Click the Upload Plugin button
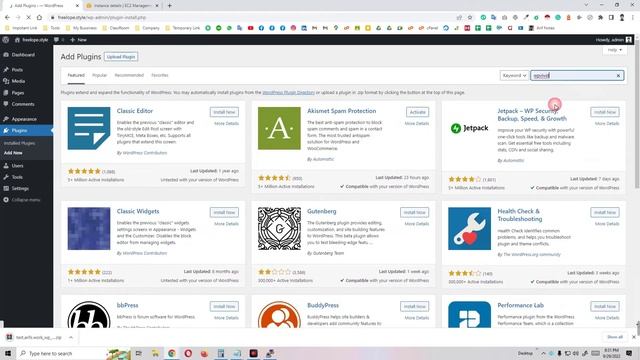 (121, 57)
